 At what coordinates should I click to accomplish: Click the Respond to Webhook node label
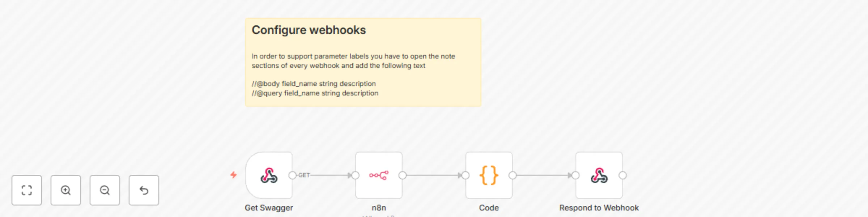[599, 208]
